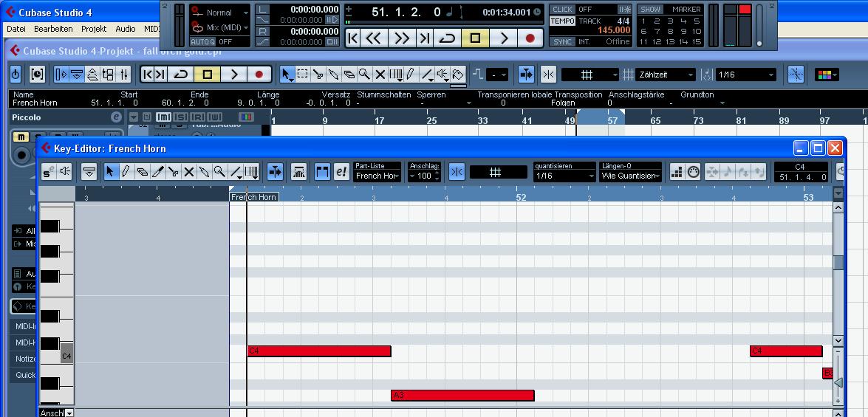
Task: Select the Mute X tool in Key Editor
Action: (x=189, y=172)
